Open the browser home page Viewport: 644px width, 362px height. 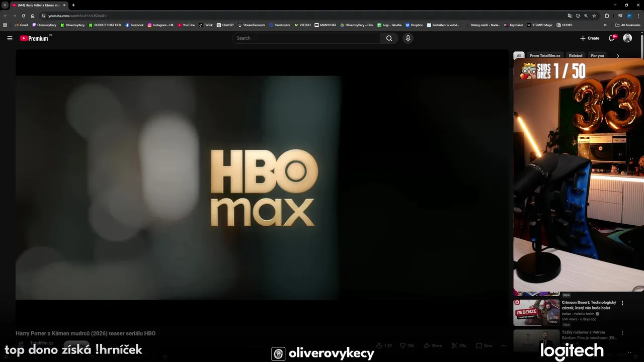coord(33,16)
